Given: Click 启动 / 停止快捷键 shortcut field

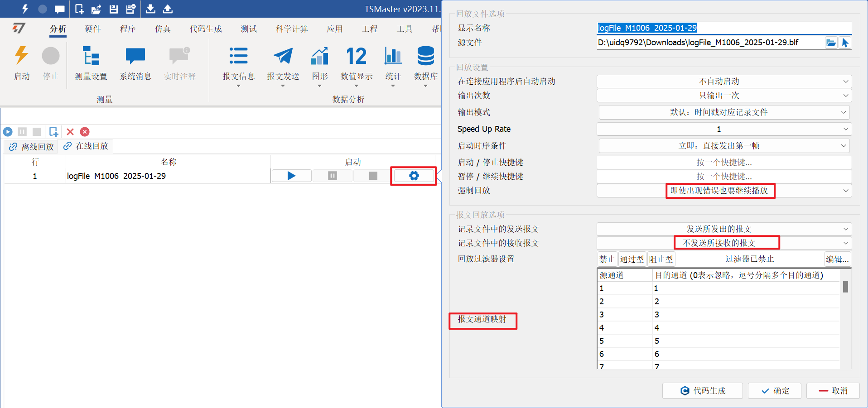Looking at the screenshot, I should (x=724, y=163).
